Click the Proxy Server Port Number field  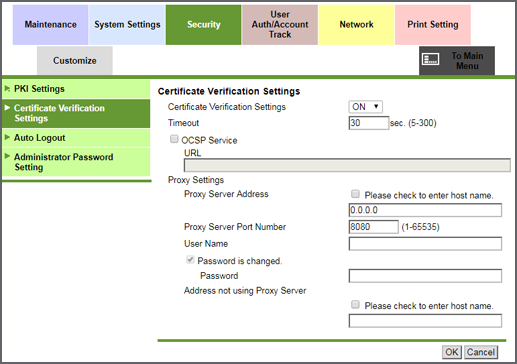click(373, 227)
